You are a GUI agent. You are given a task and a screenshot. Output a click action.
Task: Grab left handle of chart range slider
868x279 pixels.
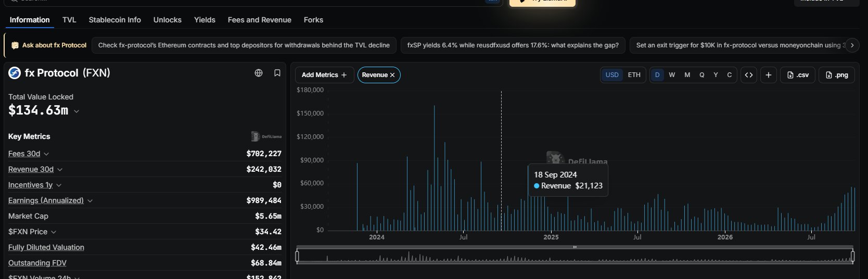tap(297, 256)
